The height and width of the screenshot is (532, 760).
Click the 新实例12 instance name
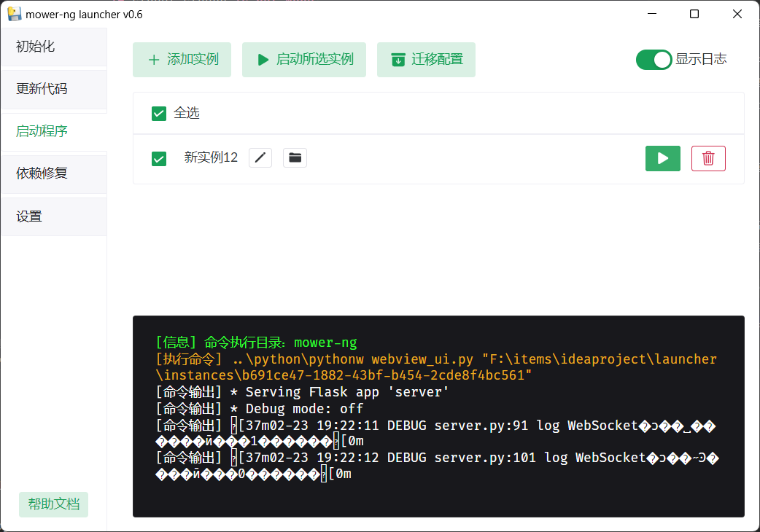[x=211, y=158]
